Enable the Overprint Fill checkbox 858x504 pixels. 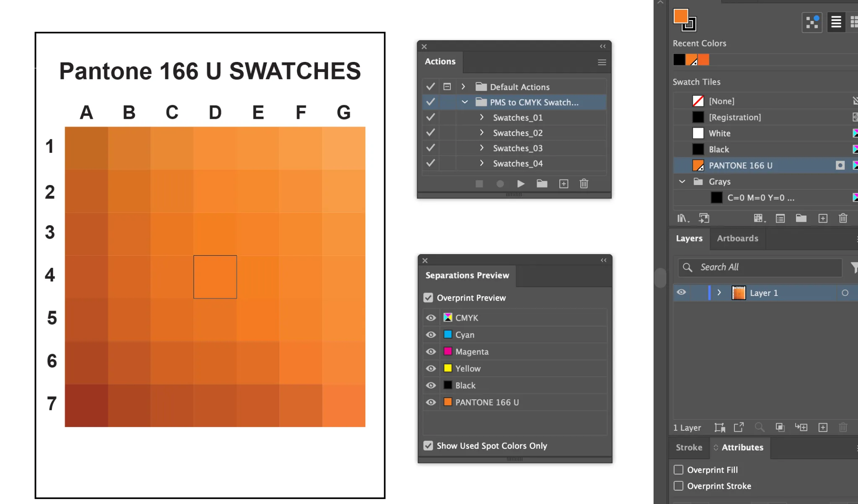pyautogui.click(x=678, y=470)
